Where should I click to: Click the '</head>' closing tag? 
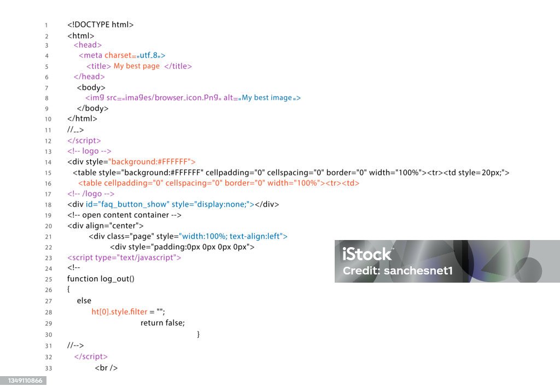[x=89, y=77]
